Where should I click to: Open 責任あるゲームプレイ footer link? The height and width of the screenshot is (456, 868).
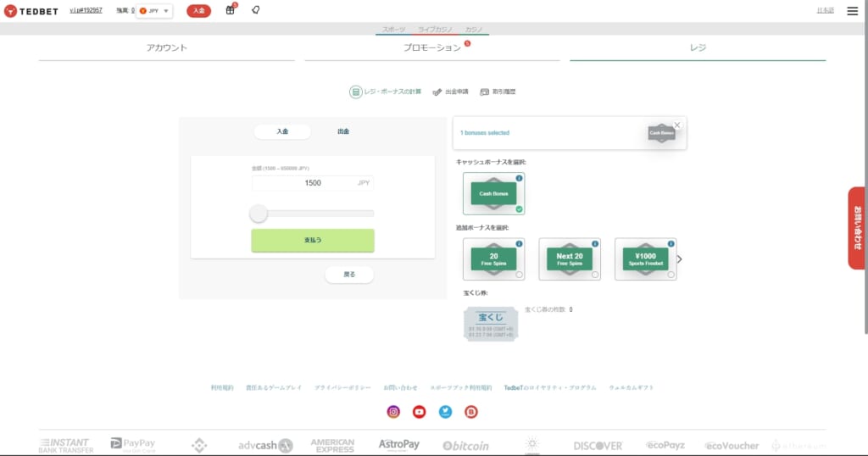274,388
